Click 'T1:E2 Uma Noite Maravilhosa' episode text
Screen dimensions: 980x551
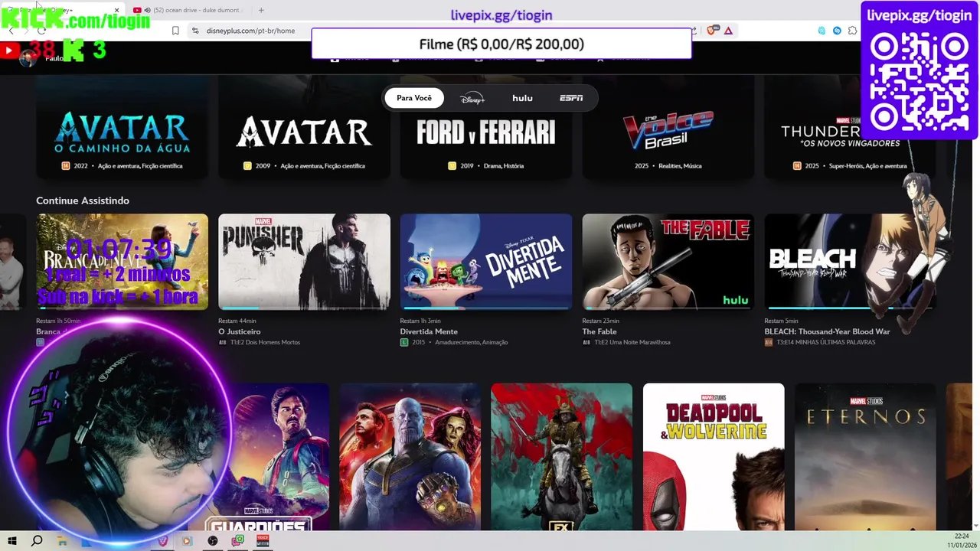(x=632, y=342)
